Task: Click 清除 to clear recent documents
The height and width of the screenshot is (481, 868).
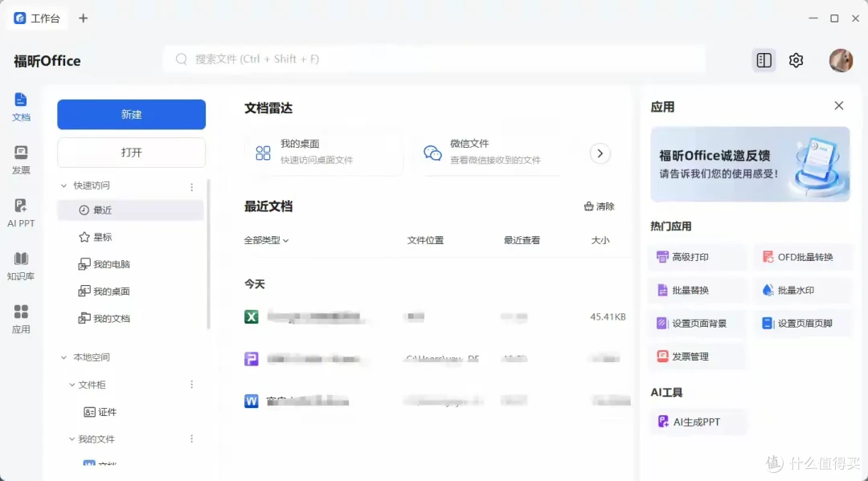Action: click(x=599, y=207)
